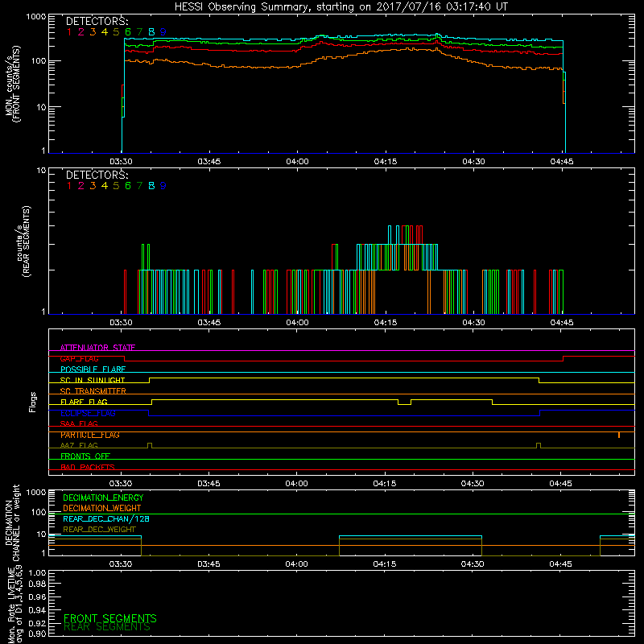The width and height of the screenshot is (644, 644).
Task: Click 04:45 time label under front segments plot
Action: tap(562, 162)
